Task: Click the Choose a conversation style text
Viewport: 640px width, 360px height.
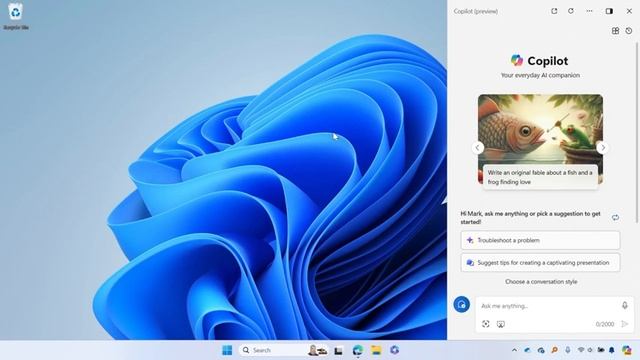Action: (x=541, y=282)
